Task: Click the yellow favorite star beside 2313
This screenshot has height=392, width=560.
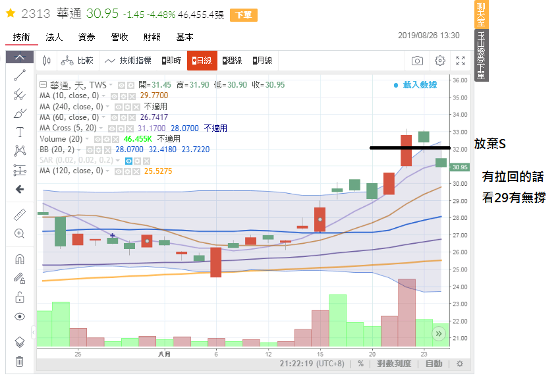Action: click(11, 14)
